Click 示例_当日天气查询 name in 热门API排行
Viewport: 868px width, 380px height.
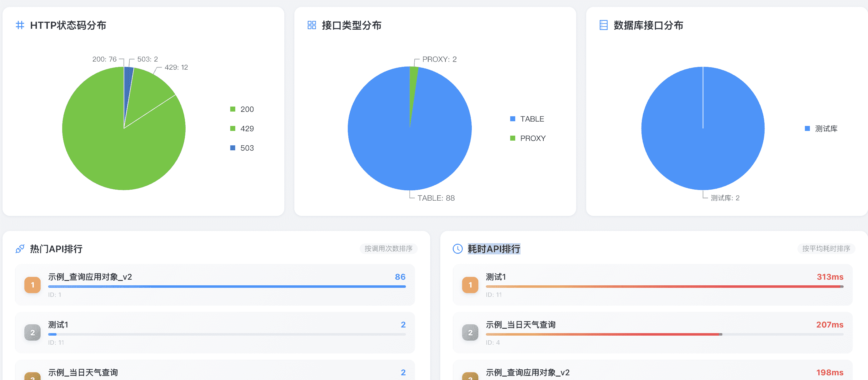83,372
